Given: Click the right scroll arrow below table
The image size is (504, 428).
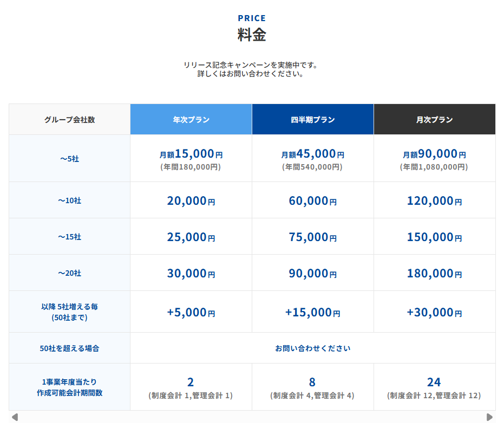Looking at the screenshot, I should pos(489,417).
